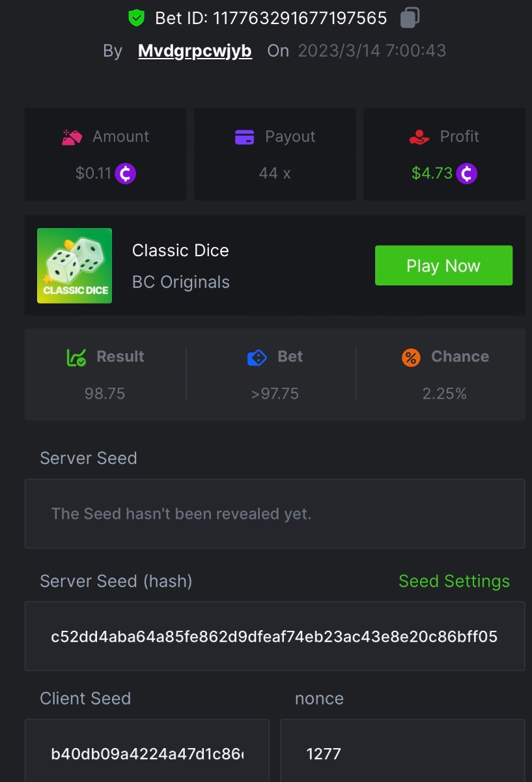This screenshot has width=532, height=782.
Task: Open Seed Settings
Action: click(454, 581)
